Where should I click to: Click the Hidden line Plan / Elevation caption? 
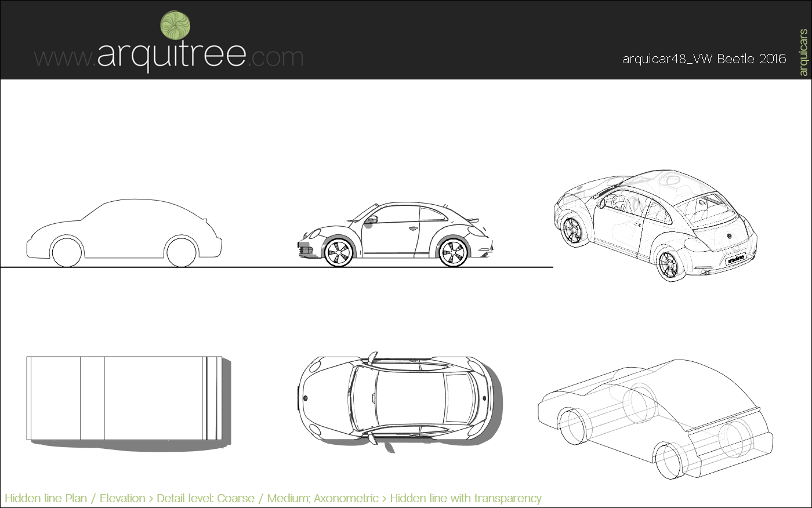273,498
